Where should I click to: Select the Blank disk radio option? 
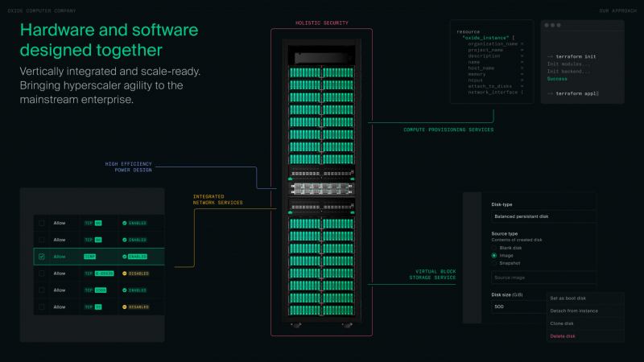coord(494,248)
